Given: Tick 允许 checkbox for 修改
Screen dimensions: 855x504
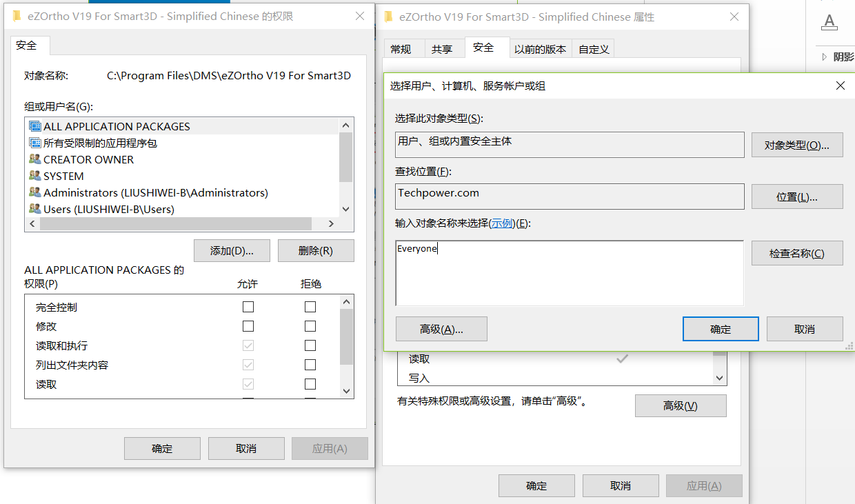Looking at the screenshot, I should [x=248, y=326].
